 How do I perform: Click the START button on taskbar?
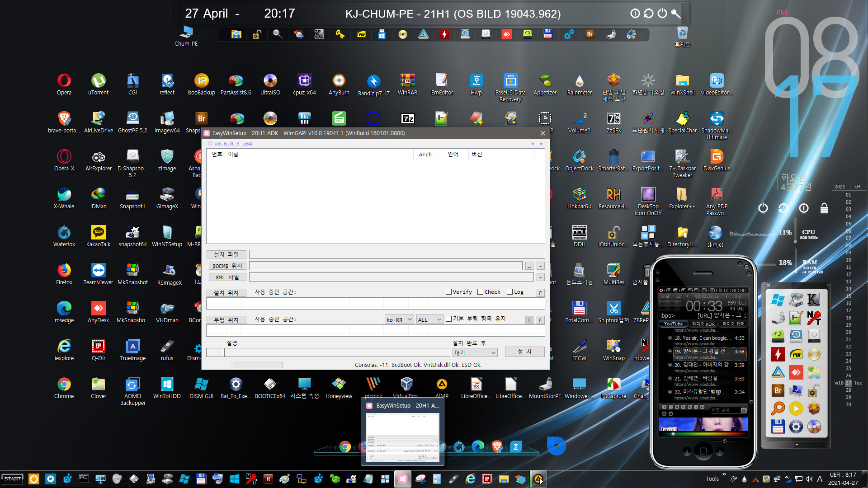pos(13,479)
